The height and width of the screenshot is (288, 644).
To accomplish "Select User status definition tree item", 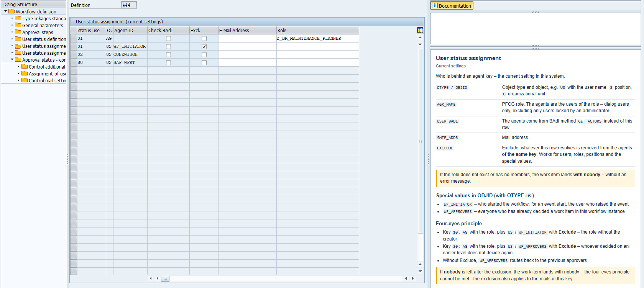I will 44,39.
